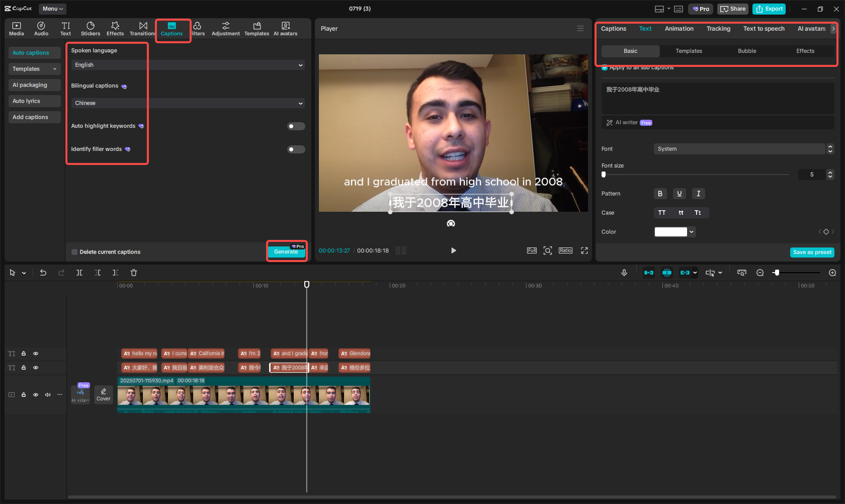Toggle Identify filler words switch
This screenshot has height=504, width=845.
click(296, 149)
